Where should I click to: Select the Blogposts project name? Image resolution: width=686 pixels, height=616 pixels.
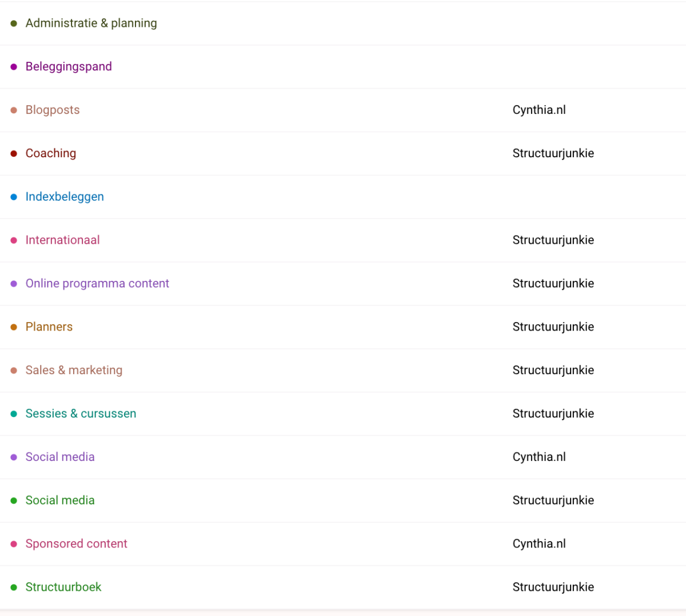point(53,110)
